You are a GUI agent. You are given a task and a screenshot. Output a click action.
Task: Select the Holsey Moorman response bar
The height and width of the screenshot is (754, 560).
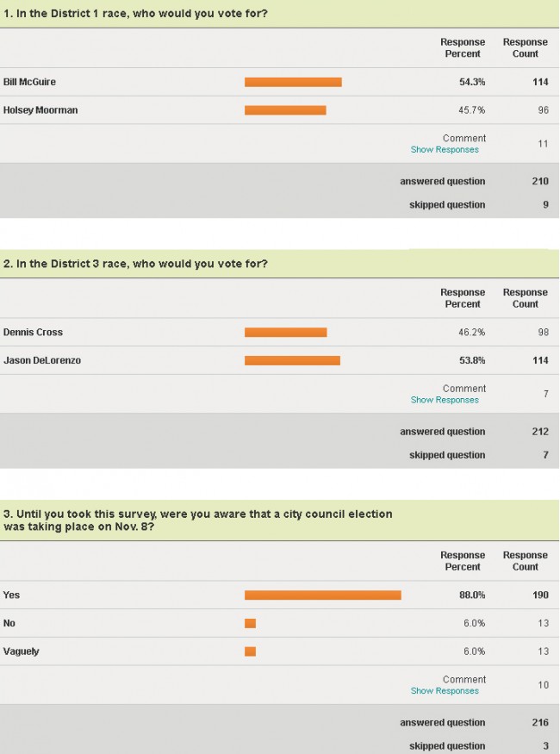tap(285, 110)
